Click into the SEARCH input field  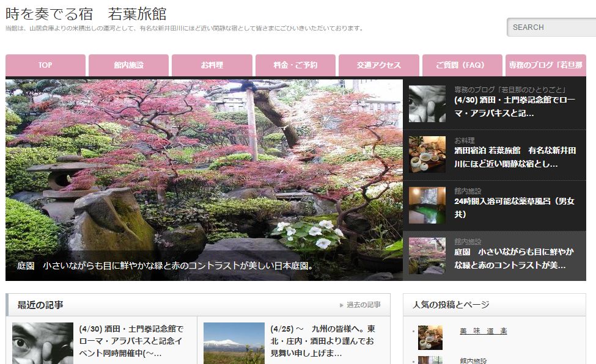(552, 27)
